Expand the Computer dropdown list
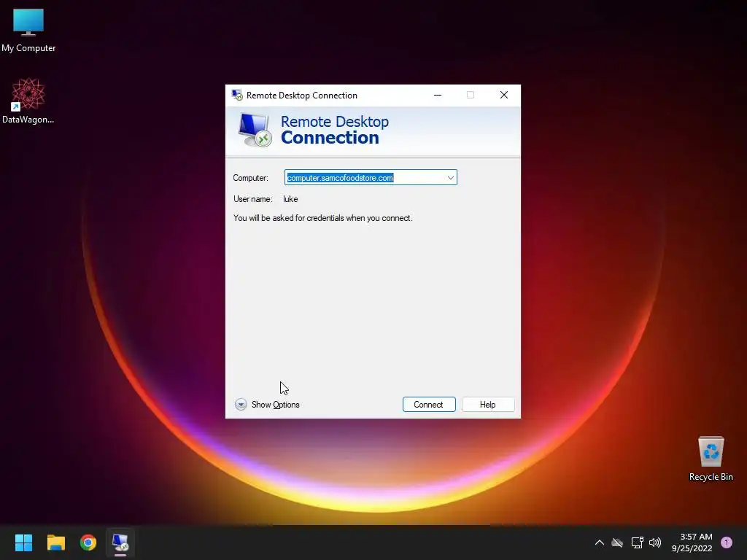This screenshot has width=747, height=560. (450, 178)
